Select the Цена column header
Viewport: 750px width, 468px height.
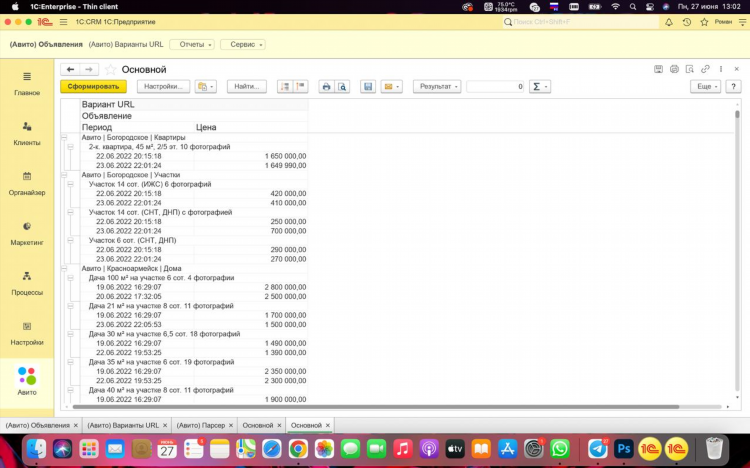(251, 127)
